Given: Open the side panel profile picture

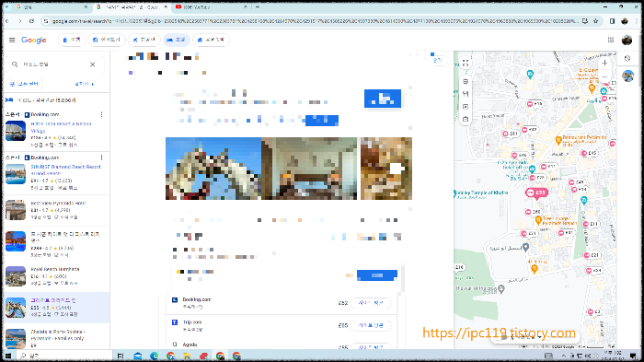Looking at the screenshot, I should 627,76.
